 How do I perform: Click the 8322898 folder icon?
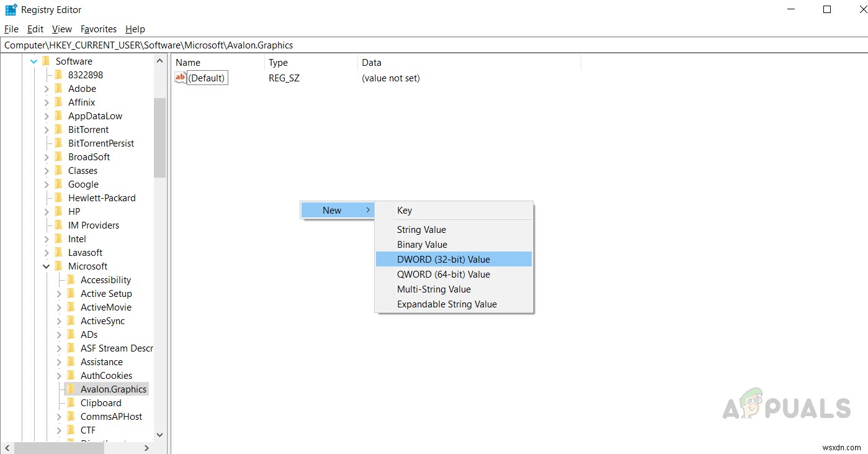point(58,75)
